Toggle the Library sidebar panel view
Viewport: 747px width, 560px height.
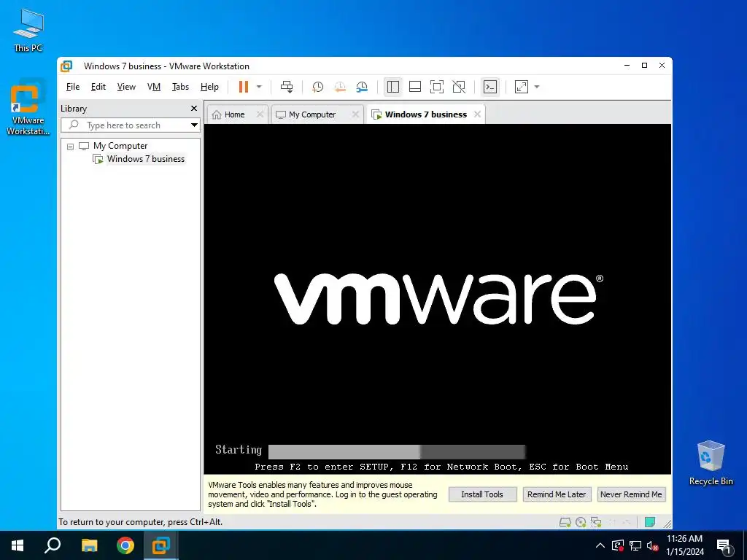[393, 87]
